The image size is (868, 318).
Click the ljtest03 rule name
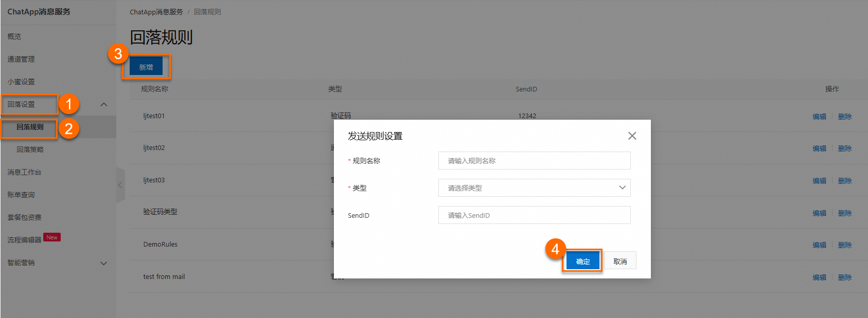[x=154, y=180]
